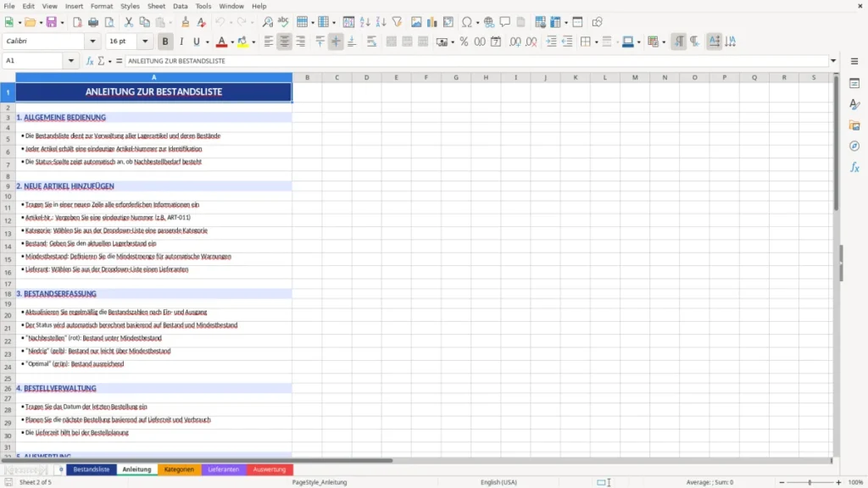Click Toggle Print Preview icon
868x488 pixels.
(109, 22)
